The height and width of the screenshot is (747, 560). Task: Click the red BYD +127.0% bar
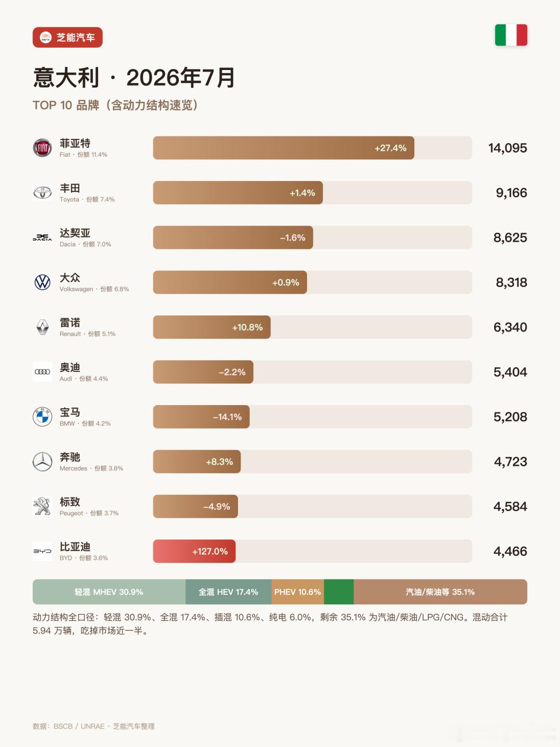[194, 551]
